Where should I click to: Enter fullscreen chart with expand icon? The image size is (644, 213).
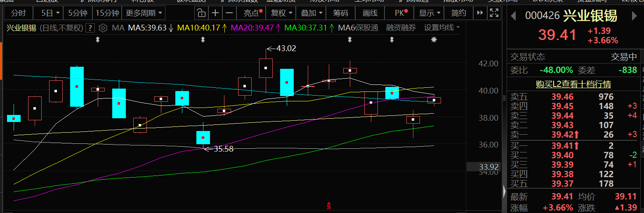pos(494,13)
